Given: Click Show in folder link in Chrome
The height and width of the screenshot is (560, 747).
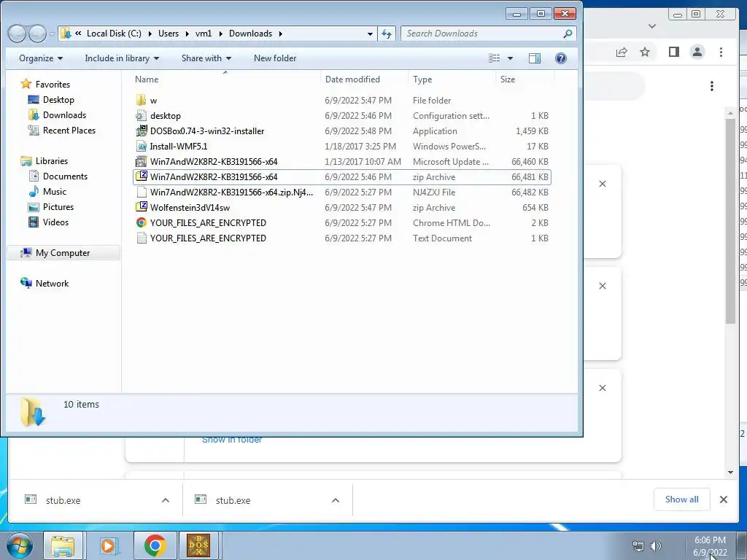Looking at the screenshot, I should tap(231, 440).
